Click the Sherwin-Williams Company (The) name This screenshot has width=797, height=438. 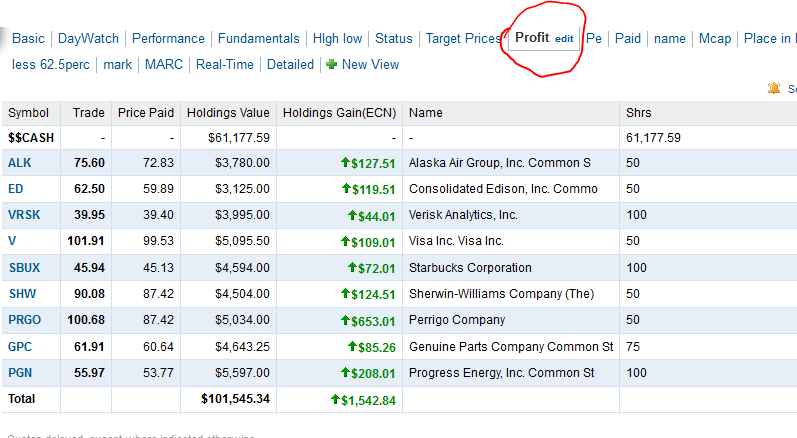click(501, 294)
